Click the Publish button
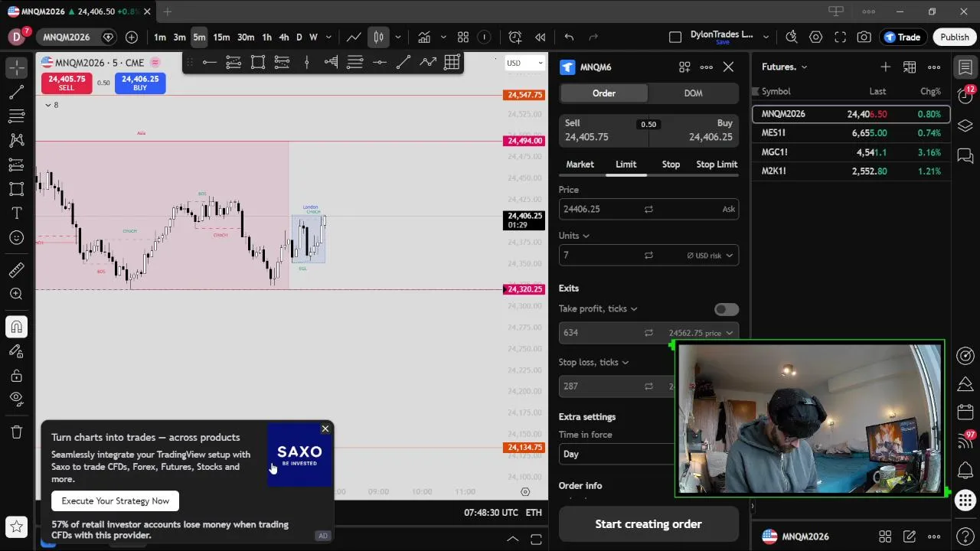The image size is (980, 551). 955,37
